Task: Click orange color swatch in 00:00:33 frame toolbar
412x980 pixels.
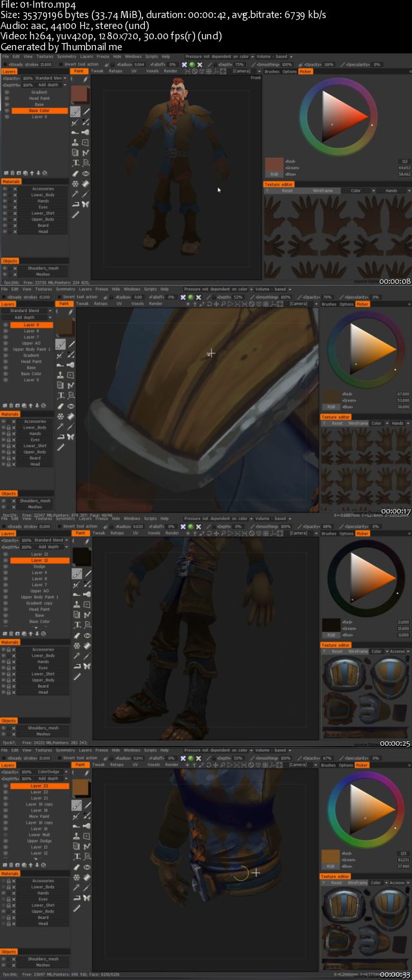Action: coord(80,787)
